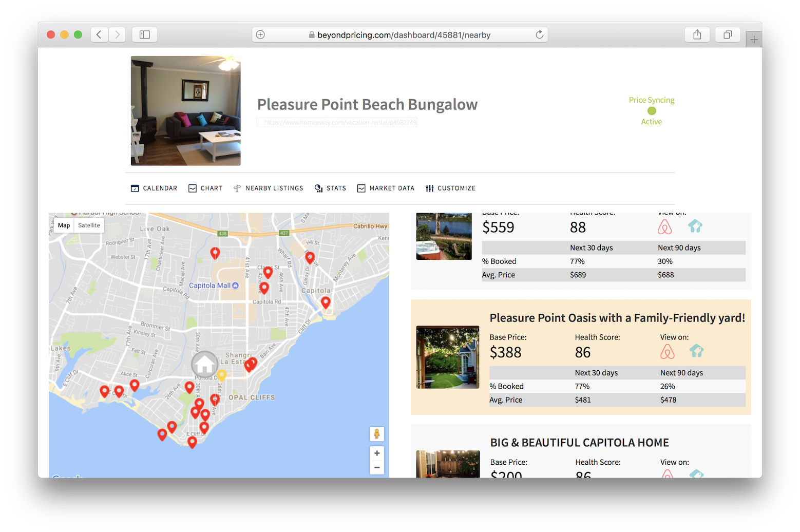View Pleasure Point Oasis on HomeAway

[696, 351]
